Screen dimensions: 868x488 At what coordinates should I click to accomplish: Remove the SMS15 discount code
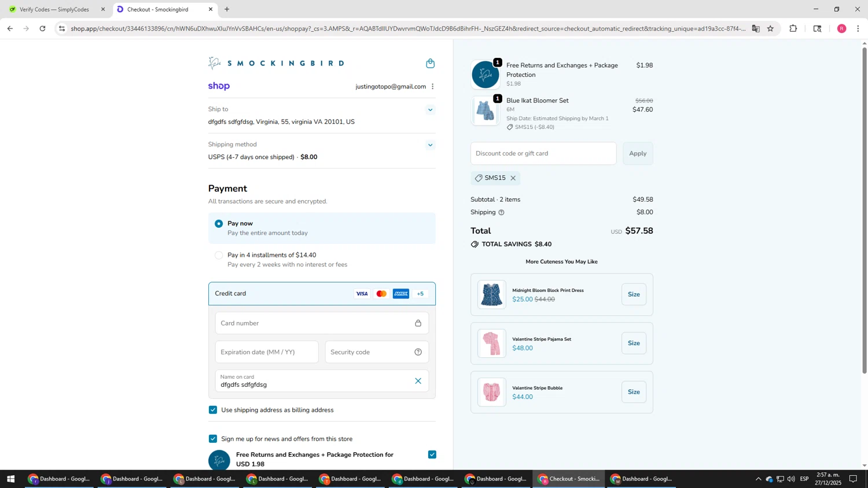[x=513, y=178]
